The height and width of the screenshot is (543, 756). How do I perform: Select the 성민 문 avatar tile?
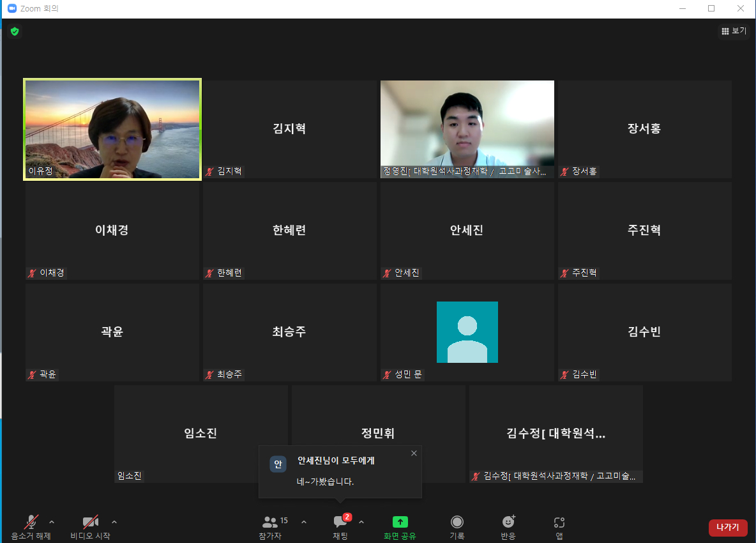point(467,332)
